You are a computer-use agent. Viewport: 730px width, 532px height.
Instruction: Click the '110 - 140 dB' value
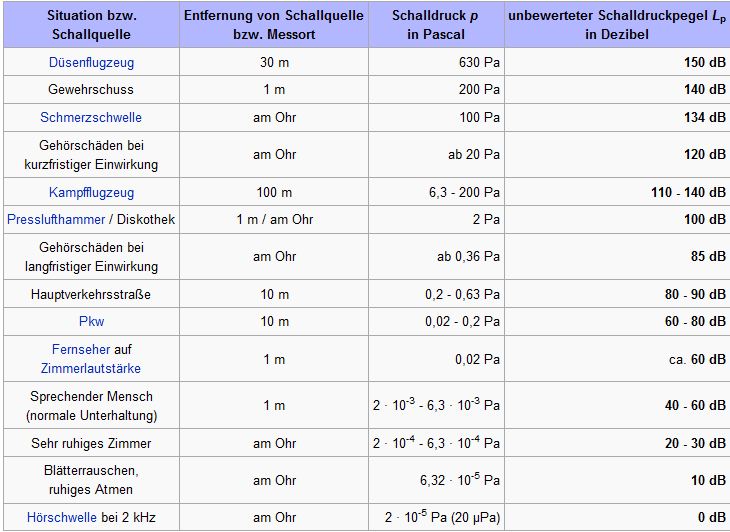689,192
